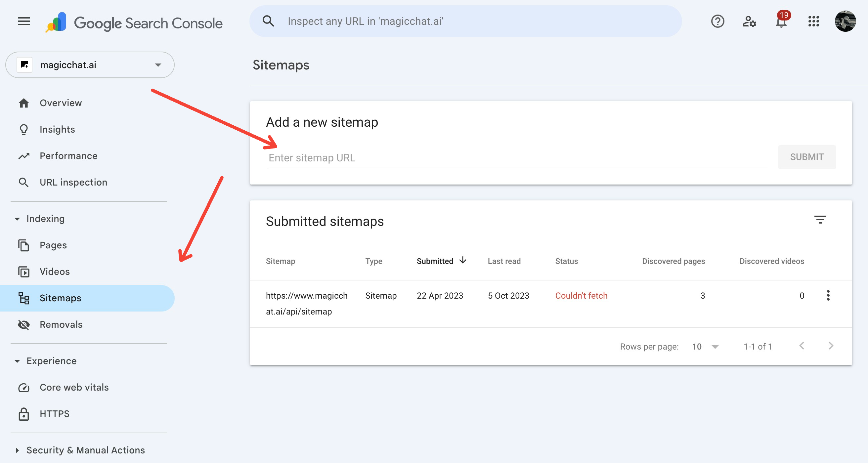Open the account profile avatar
868x463 pixels.
pos(845,21)
